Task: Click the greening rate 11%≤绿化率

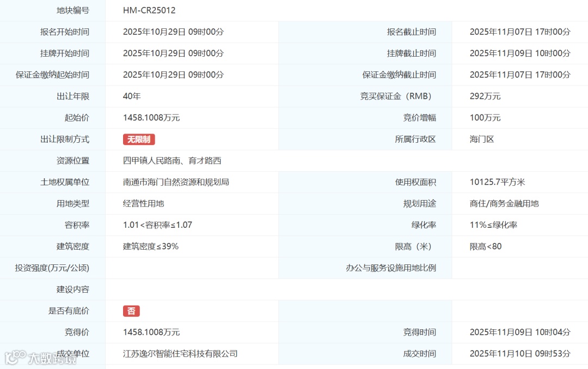Action: (493, 225)
